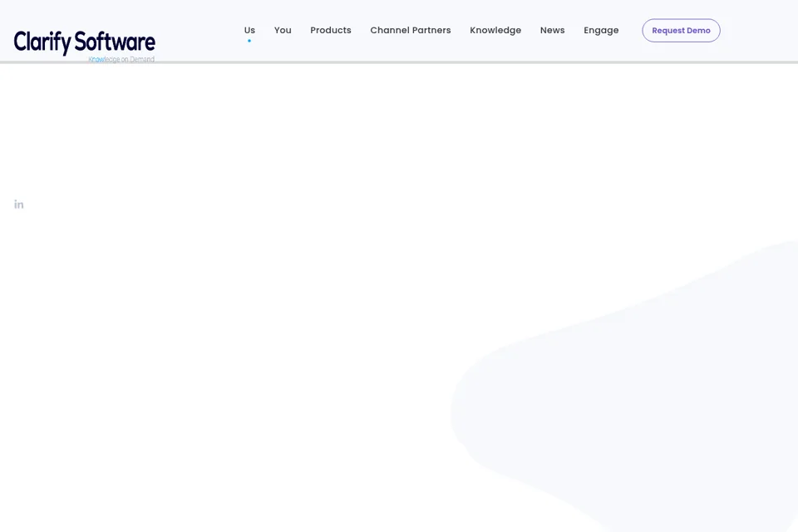
Task: Navigate to the News page
Action: (552, 30)
